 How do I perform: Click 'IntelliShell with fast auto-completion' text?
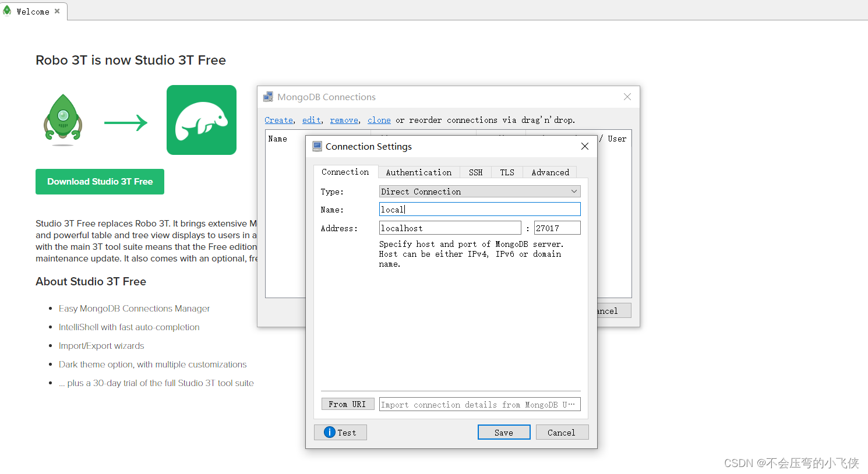[x=129, y=327]
